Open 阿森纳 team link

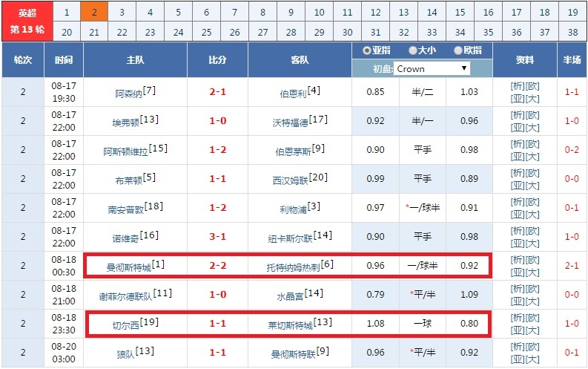[128, 94]
